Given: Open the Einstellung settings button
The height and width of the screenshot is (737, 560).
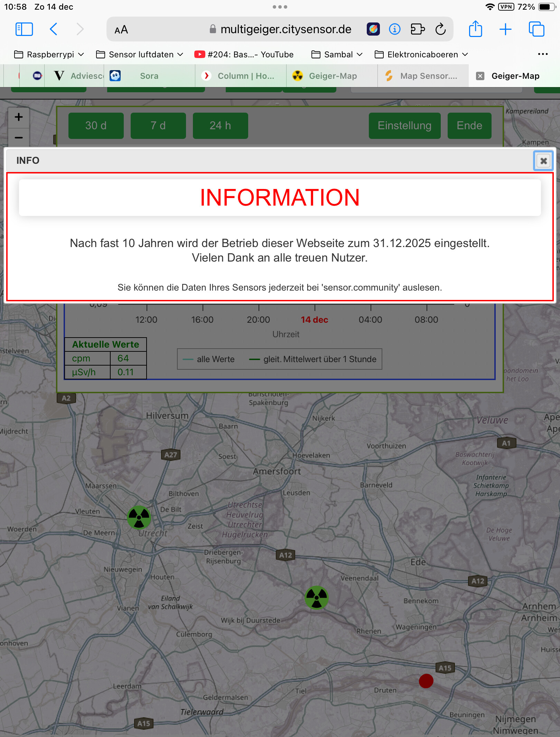Looking at the screenshot, I should click(x=404, y=125).
